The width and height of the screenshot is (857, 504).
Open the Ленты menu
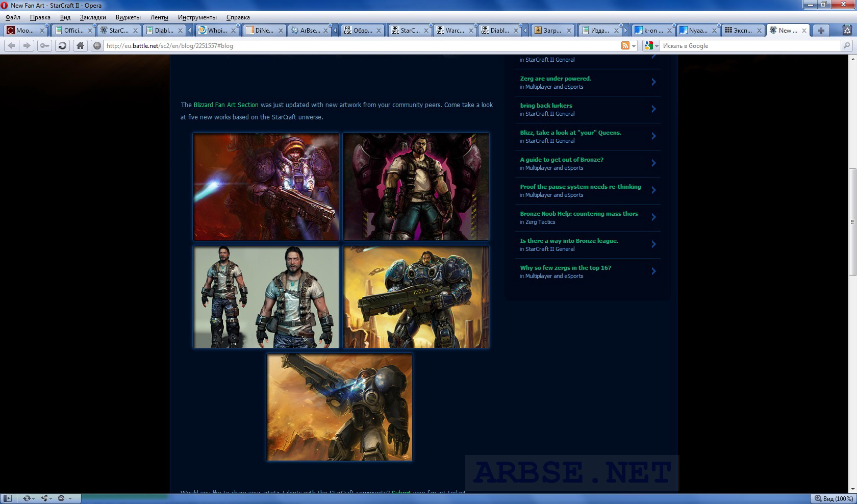pos(159,17)
